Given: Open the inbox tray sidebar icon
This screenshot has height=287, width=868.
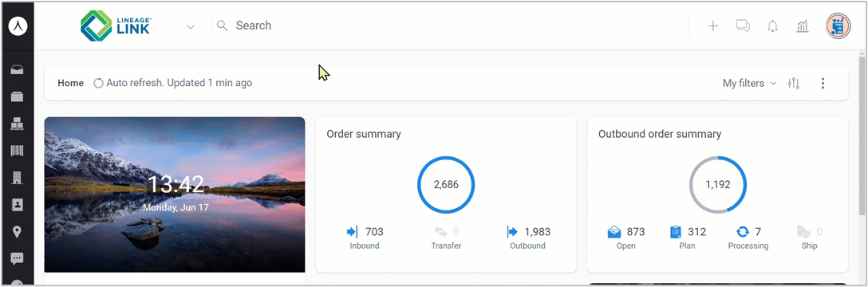Looking at the screenshot, I should coord(17,69).
